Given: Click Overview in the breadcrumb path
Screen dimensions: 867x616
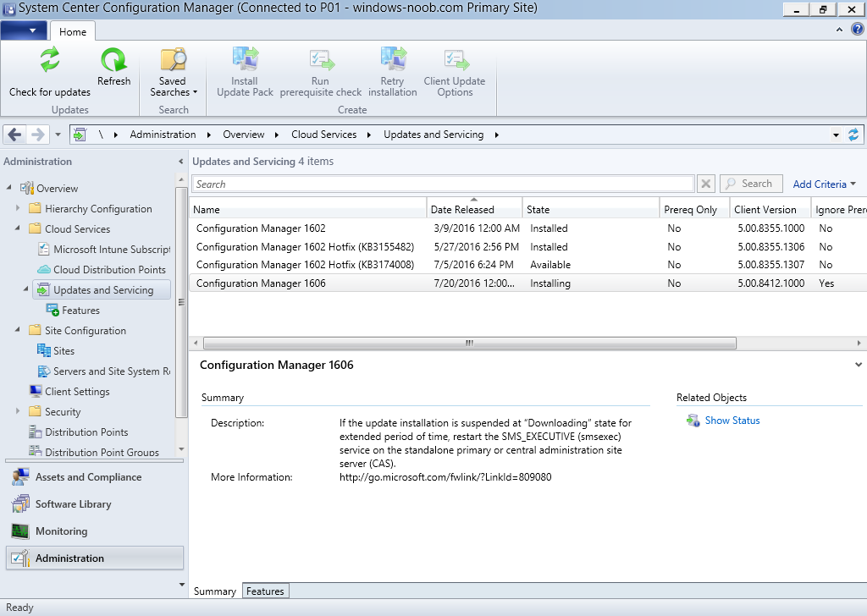Looking at the screenshot, I should click(x=244, y=135).
